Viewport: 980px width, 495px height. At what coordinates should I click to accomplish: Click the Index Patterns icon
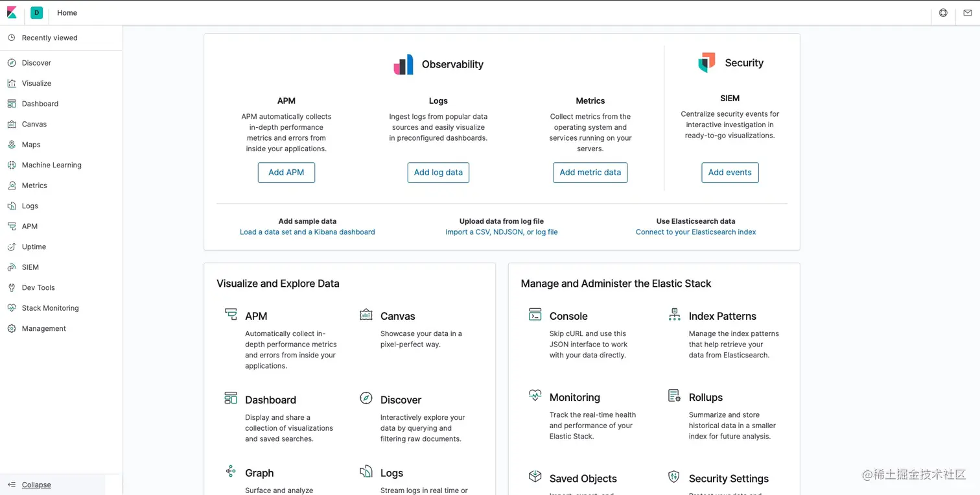[674, 315]
